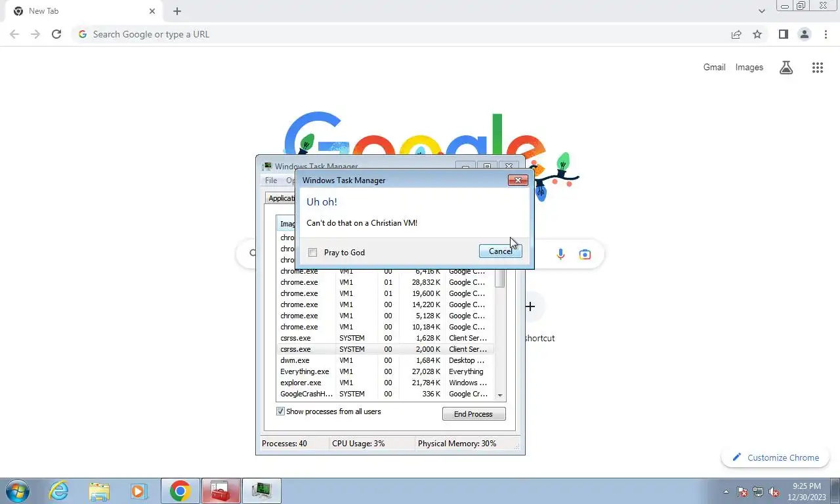The image size is (840, 504).
Task: Select csrss.exe row using 2,000 K
Action: pyautogui.click(x=385, y=349)
